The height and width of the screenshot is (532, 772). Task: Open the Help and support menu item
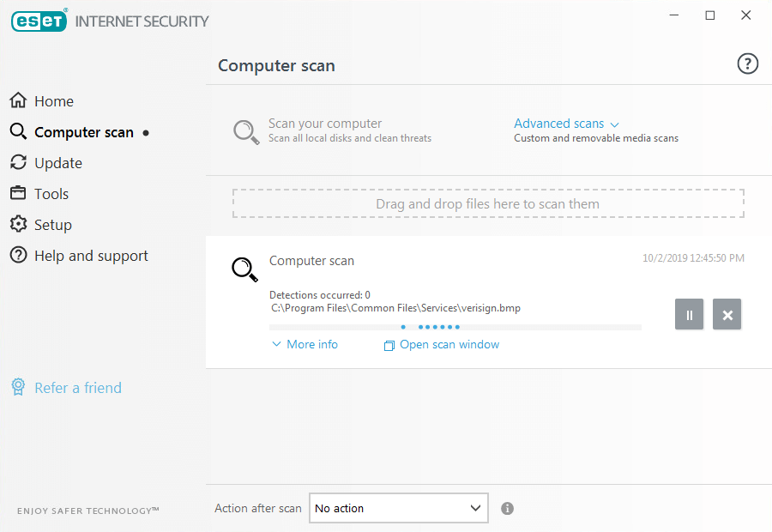[x=91, y=256]
